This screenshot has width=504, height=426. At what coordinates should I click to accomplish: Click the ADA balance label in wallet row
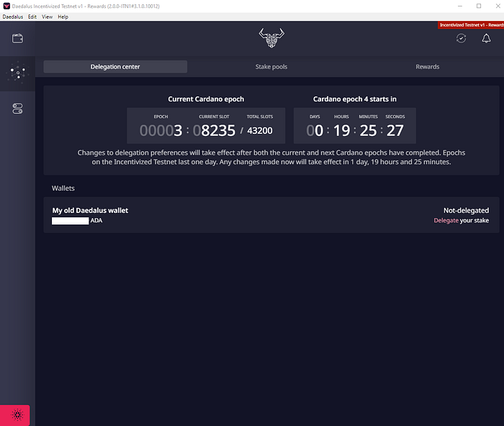click(x=96, y=220)
